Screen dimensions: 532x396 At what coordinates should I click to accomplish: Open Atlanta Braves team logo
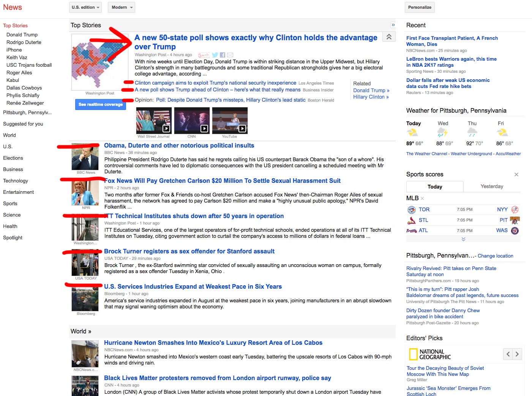pos(411,231)
